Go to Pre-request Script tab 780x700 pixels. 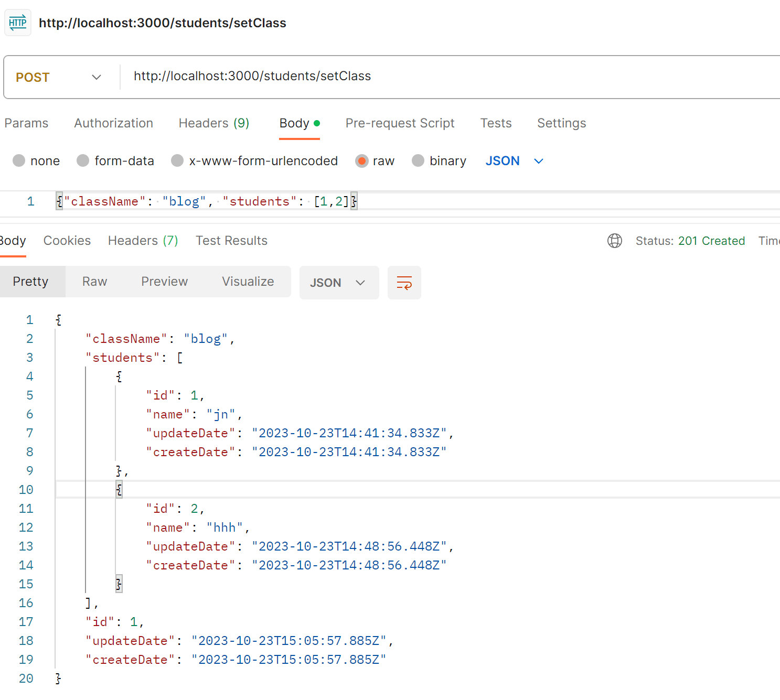pyautogui.click(x=400, y=123)
